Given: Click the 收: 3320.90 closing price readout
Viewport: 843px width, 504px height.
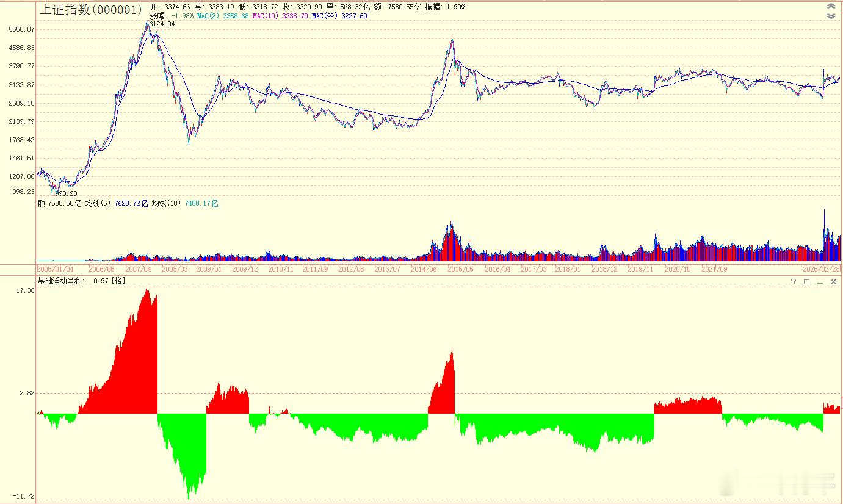Looking at the screenshot, I should pos(302,7).
